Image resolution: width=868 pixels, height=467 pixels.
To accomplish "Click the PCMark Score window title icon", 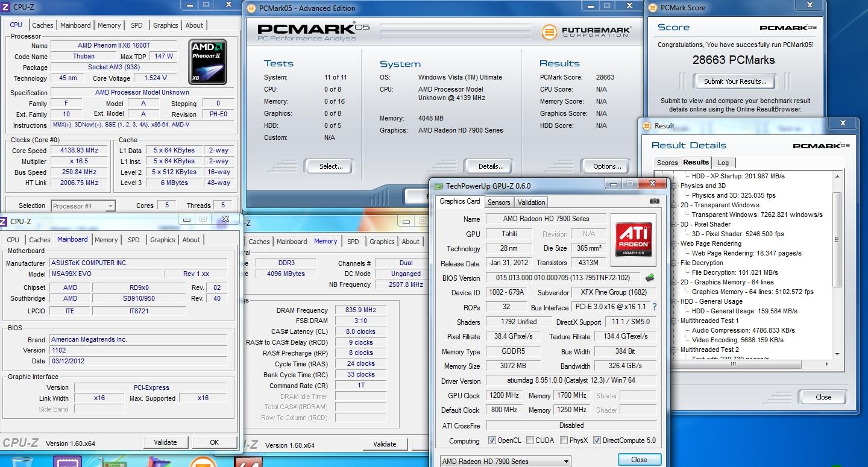I will pos(653,8).
